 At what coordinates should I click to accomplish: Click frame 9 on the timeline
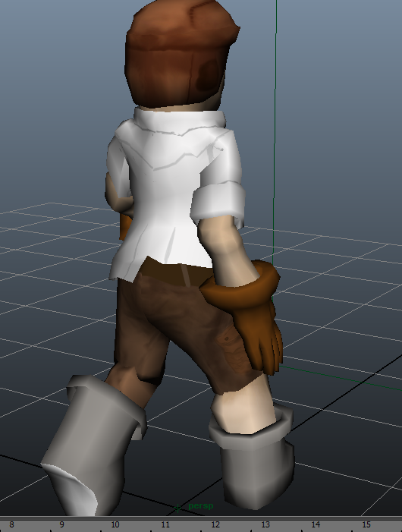61,524
